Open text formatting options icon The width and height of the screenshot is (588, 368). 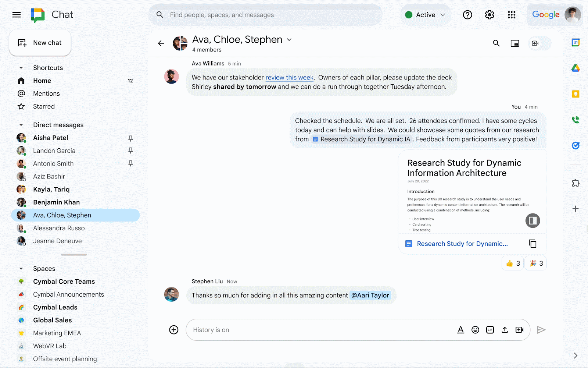pos(460,330)
